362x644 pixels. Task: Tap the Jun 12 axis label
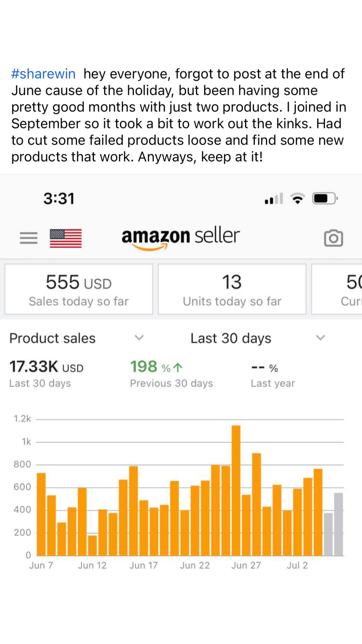(x=92, y=565)
